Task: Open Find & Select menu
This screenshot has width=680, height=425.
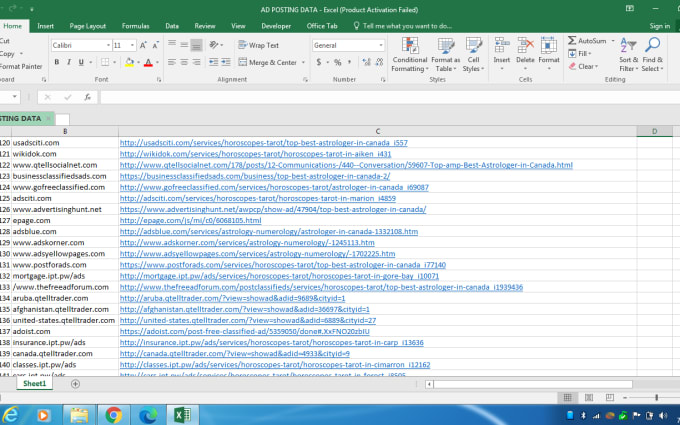Action: pos(653,55)
